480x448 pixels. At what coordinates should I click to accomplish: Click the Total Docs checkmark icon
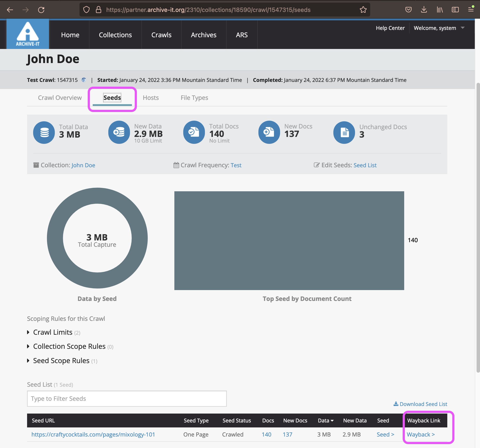(x=194, y=132)
